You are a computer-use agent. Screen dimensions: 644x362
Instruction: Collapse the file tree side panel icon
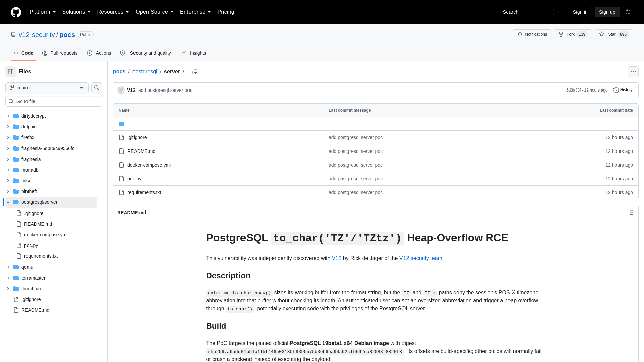click(x=11, y=72)
